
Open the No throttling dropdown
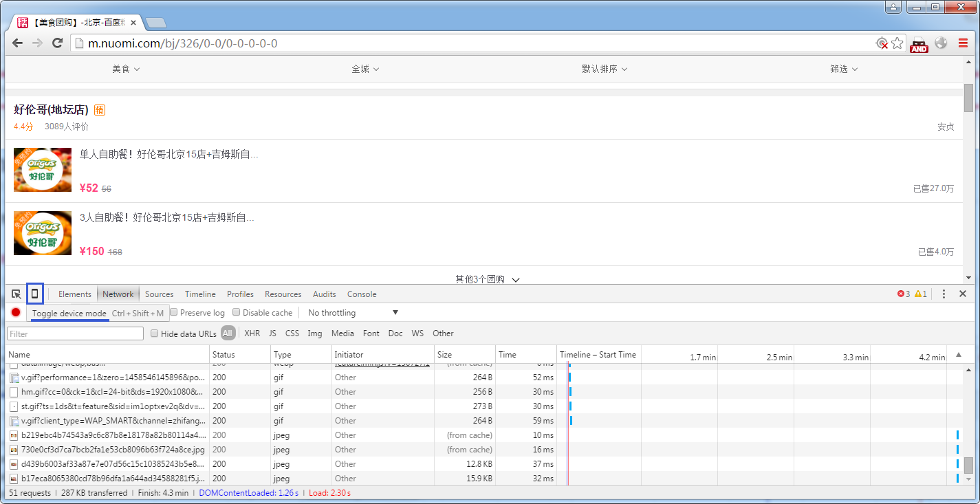353,313
